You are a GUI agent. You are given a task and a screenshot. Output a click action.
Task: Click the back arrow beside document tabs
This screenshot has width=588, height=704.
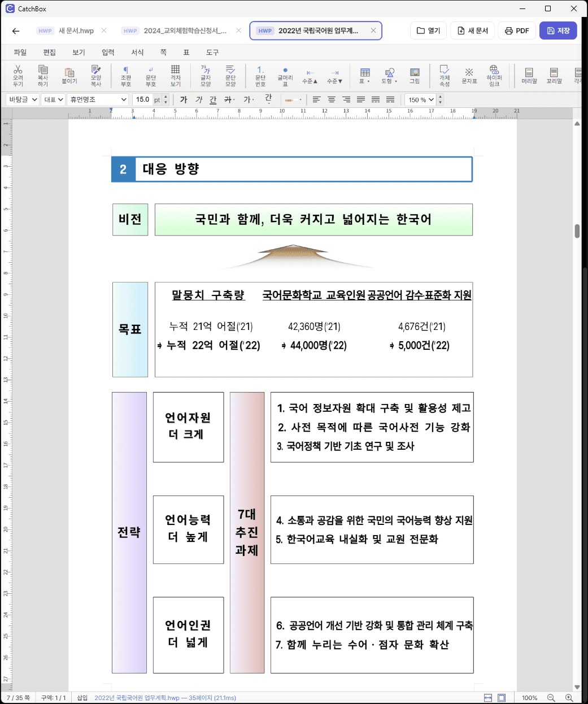16,31
